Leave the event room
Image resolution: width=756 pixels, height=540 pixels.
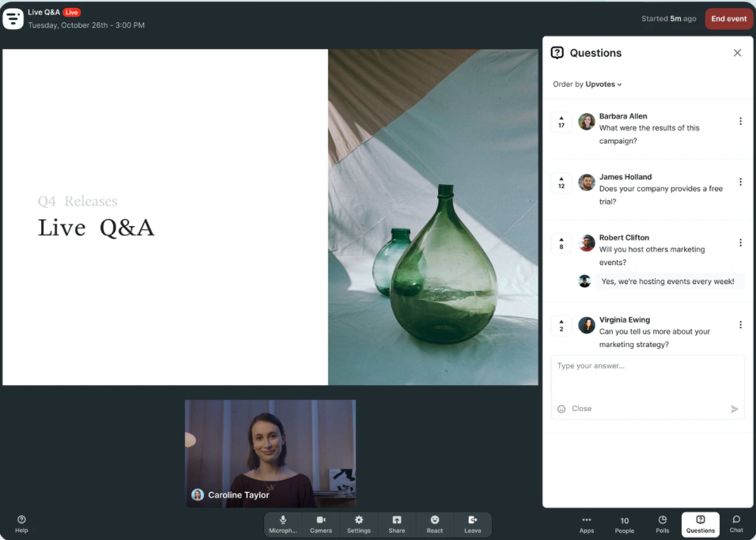click(473, 524)
